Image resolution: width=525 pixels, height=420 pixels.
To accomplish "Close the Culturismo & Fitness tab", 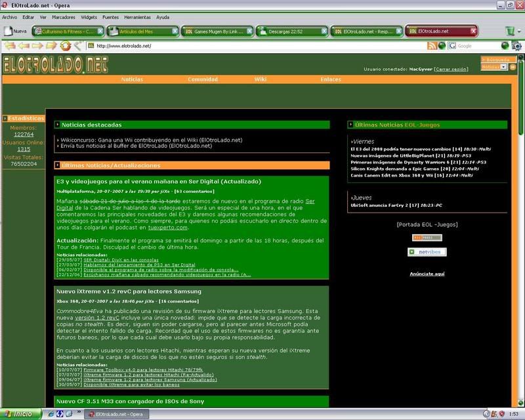I will click(x=100, y=31).
